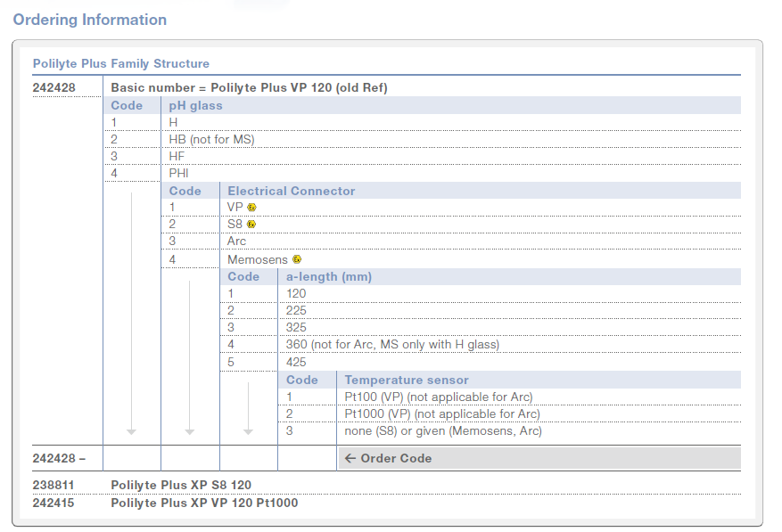Click code 3 beside the Arc connector
The height and width of the screenshot is (532, 782).
point(173,241)
